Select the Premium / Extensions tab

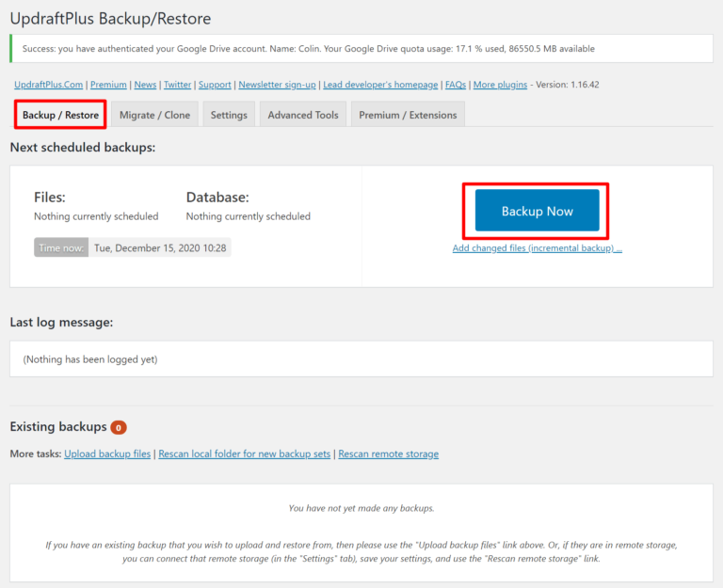click(x=408, y=115)
